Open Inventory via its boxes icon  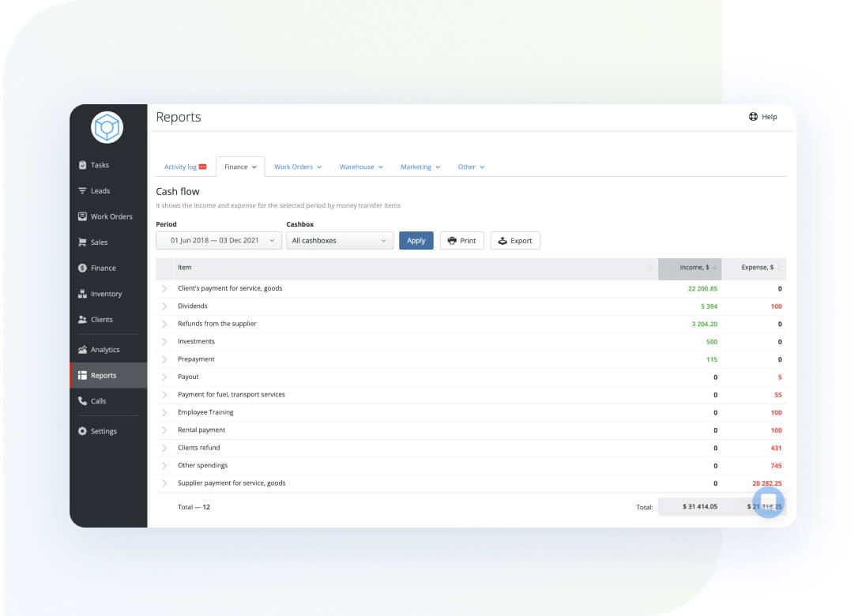[83, 294]
